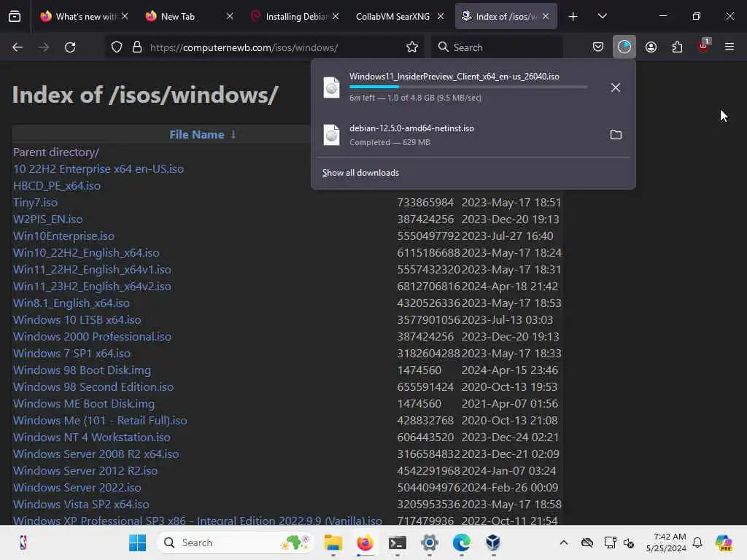Open Save to Pocket icon

point(598,47)
